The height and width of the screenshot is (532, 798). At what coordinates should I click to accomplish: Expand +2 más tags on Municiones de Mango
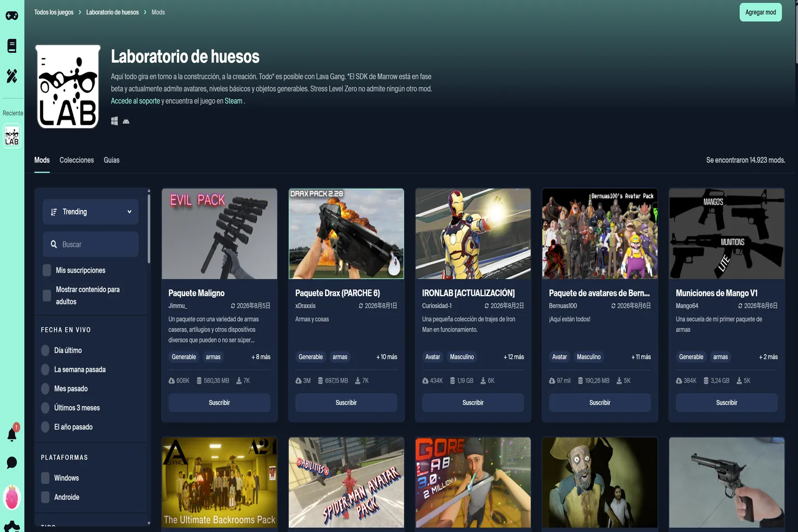tap(768, 357)
